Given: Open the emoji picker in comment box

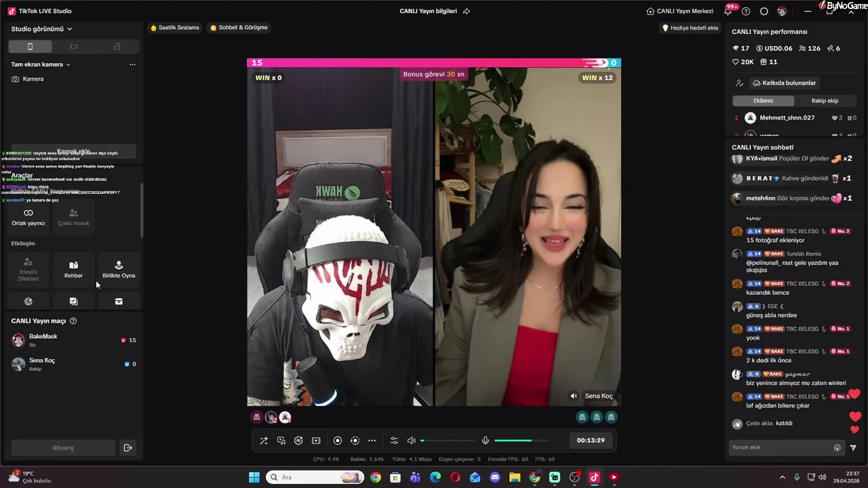Looking at the screenshot, I should point(837,447).
